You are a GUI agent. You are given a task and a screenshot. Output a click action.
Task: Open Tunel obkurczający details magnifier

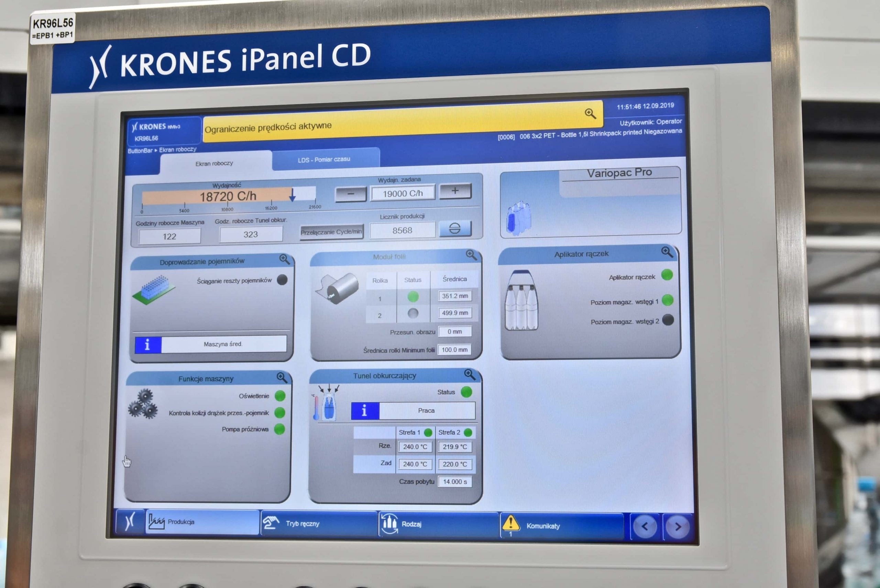pyautogui.click(x=470, y=374)
